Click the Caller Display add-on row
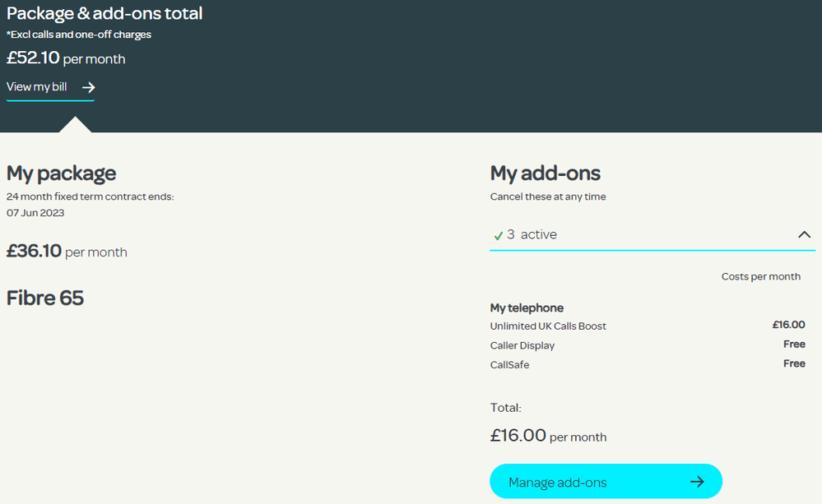The image size is (822, 504). point(522,345)
